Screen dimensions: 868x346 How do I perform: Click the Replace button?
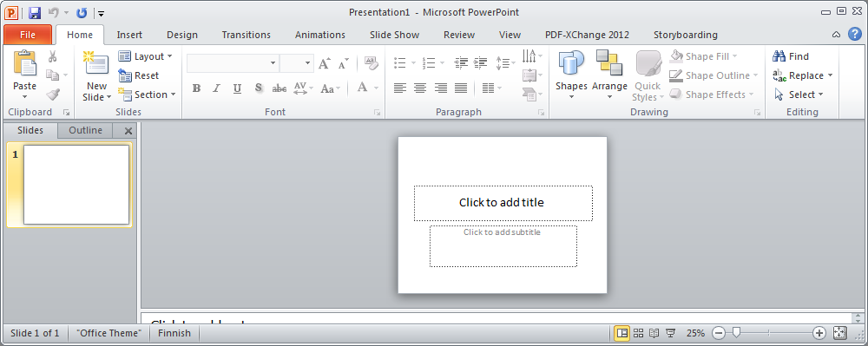(803, 75)
